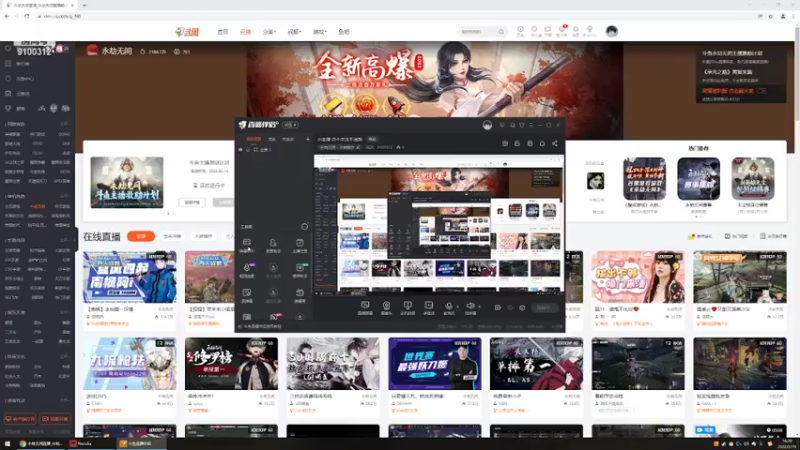Click share icon in 直播伴侣 top right
800x450 pixels.
tap(555, 143)
